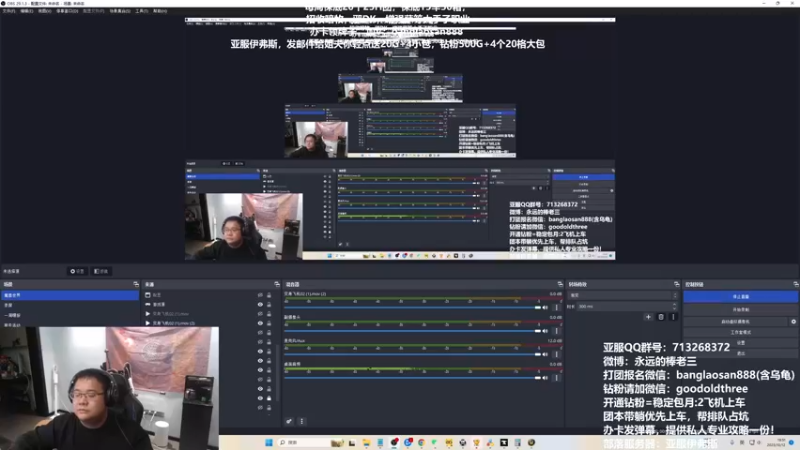Delete transition using the trash icon
This screenshot has height=450, width=800.
tap(661, 317)
